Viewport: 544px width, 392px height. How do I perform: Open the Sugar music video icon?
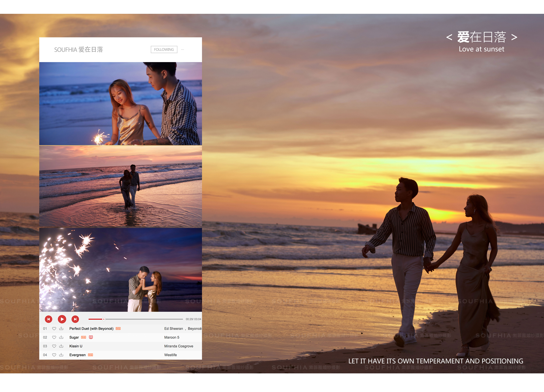tap(91, 337)
